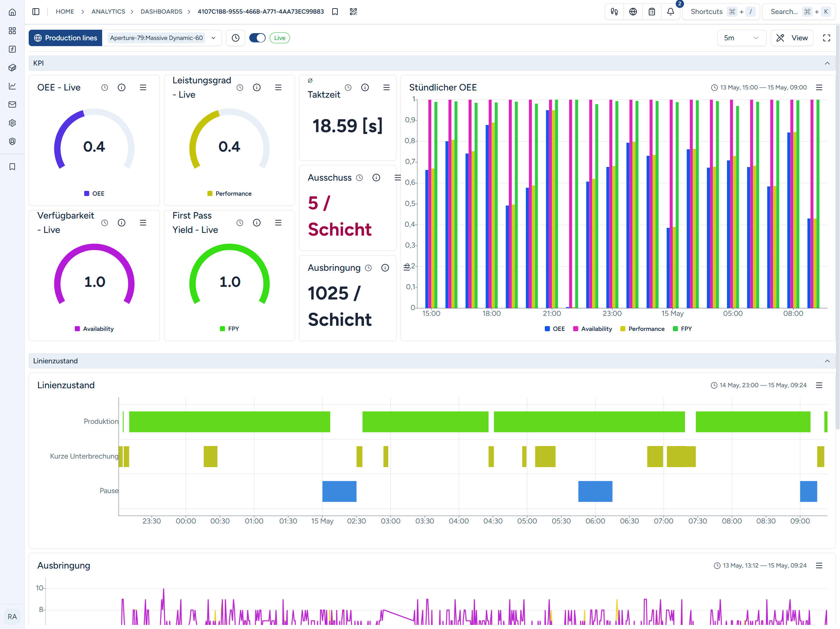840x629 pixels.
Task: Go to ANALYTICS breadcrumb
Action: (108, 12)
